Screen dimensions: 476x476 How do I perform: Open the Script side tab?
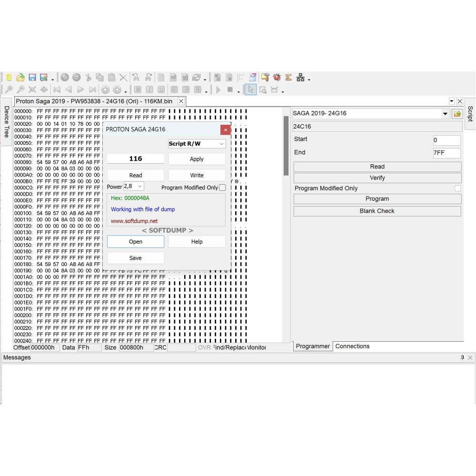(470, 114)
